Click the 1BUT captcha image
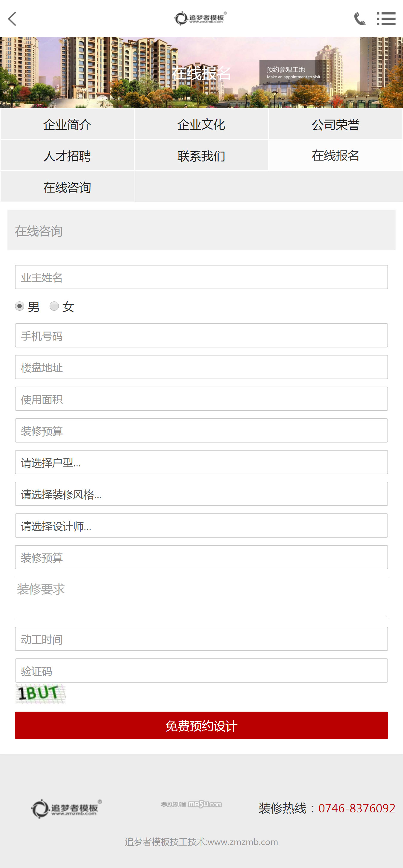Image resolution: width=403 pixels, height=868 pixels. 40,694
